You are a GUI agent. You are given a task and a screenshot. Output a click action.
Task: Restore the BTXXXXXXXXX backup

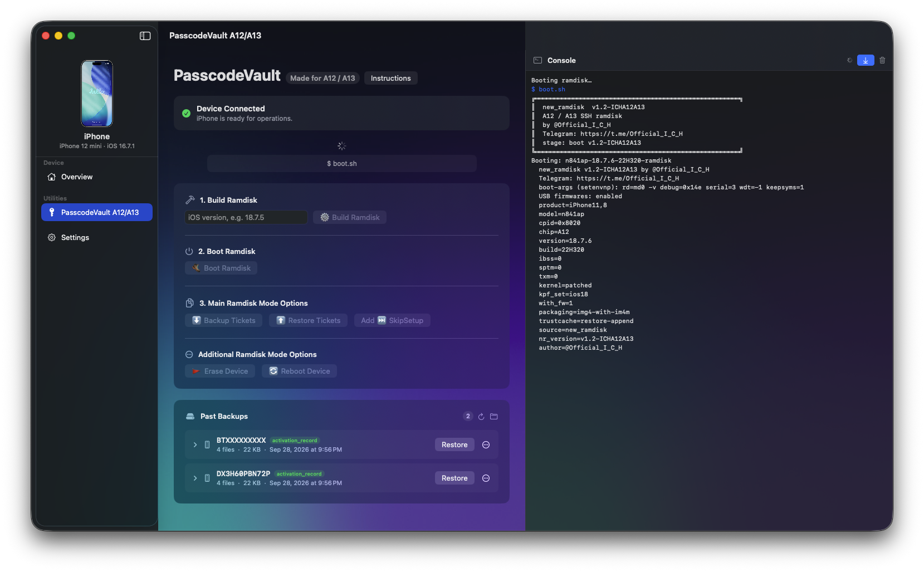(454, 444)
